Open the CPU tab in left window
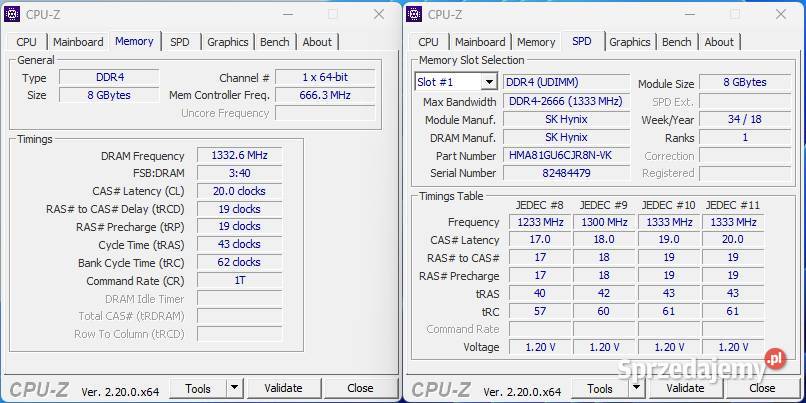The image size is (806, 403). [x=26, y=42]
